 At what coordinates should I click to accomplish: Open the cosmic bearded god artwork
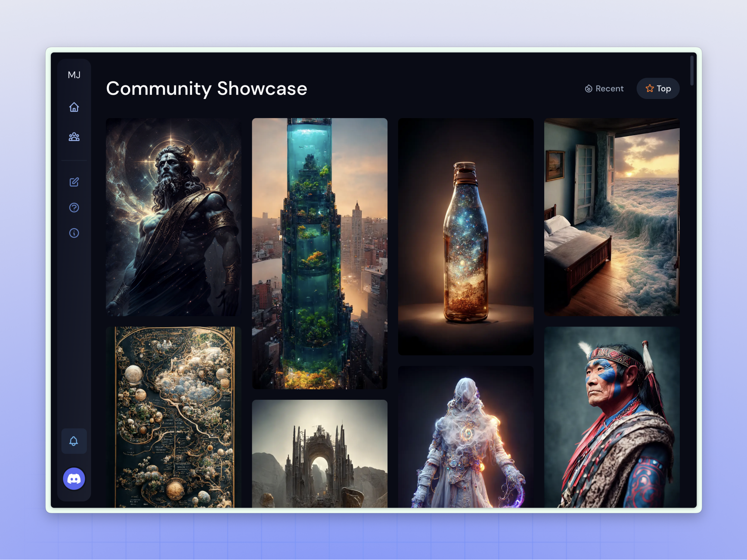[x=173, y=217]
